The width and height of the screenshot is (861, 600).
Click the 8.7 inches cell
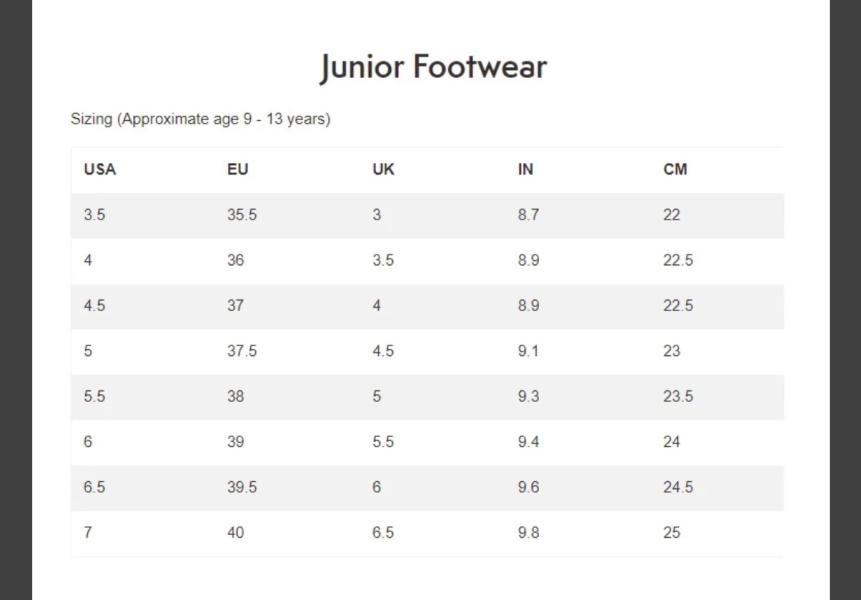pyautogui.click(x=528, y=215)
